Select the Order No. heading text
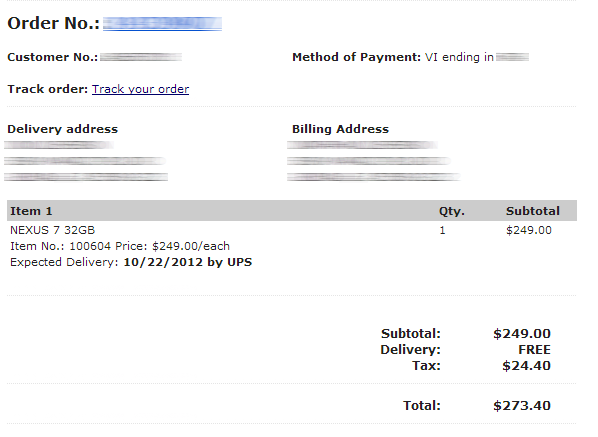The image size is (598, 437). tap(53, 23)
